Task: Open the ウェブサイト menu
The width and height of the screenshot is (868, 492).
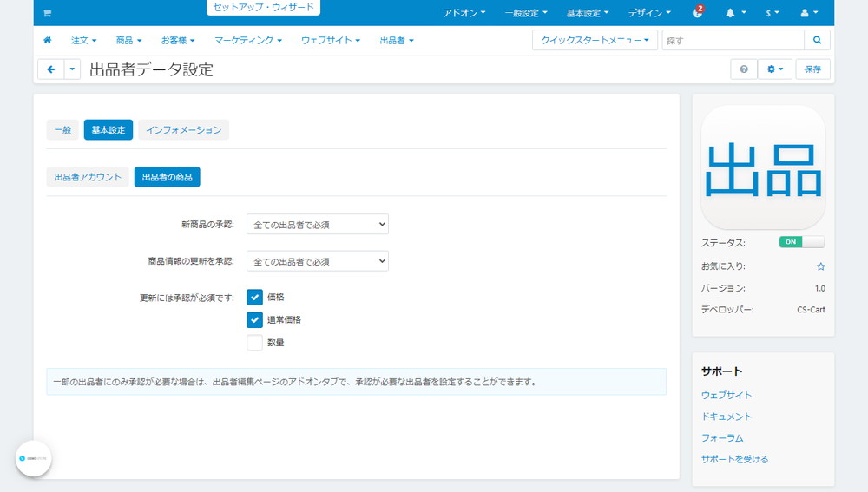Action: tap(331, 40)
